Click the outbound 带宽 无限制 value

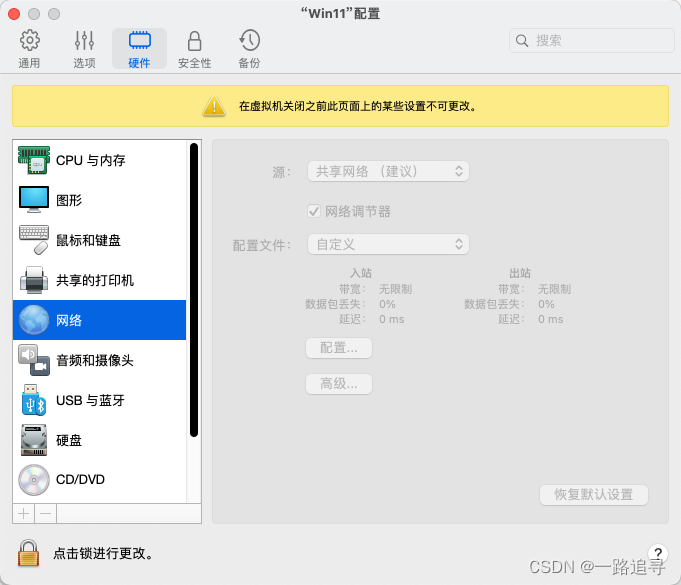click(554, 289)
